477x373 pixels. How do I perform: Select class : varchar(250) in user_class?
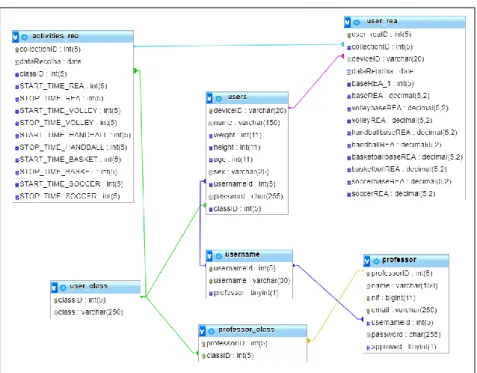point(88,312)
